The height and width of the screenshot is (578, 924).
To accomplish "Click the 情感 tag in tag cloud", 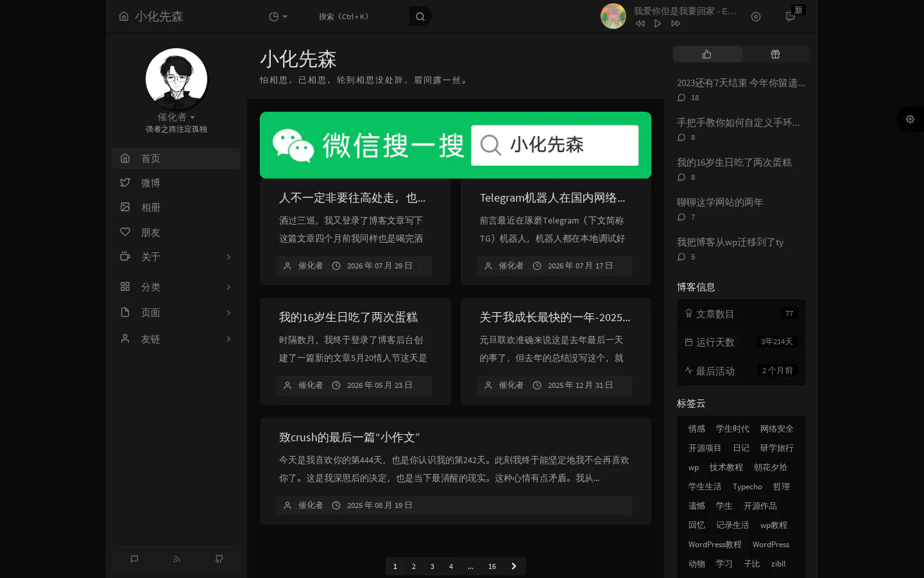I will (x=697, y=429).
